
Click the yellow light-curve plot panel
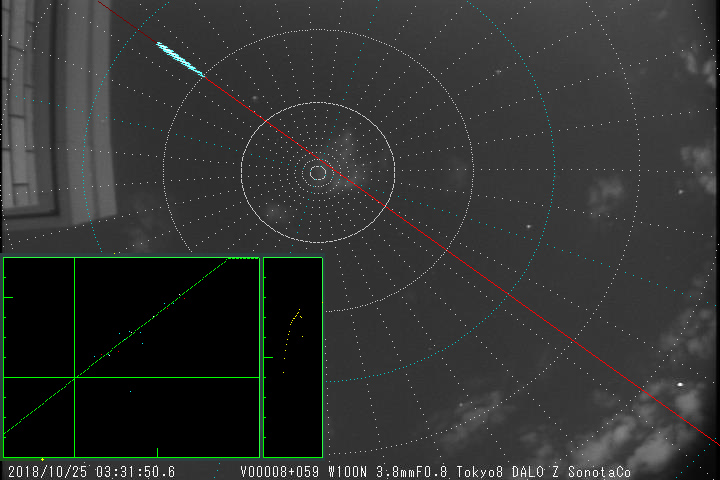coord(293,357)
